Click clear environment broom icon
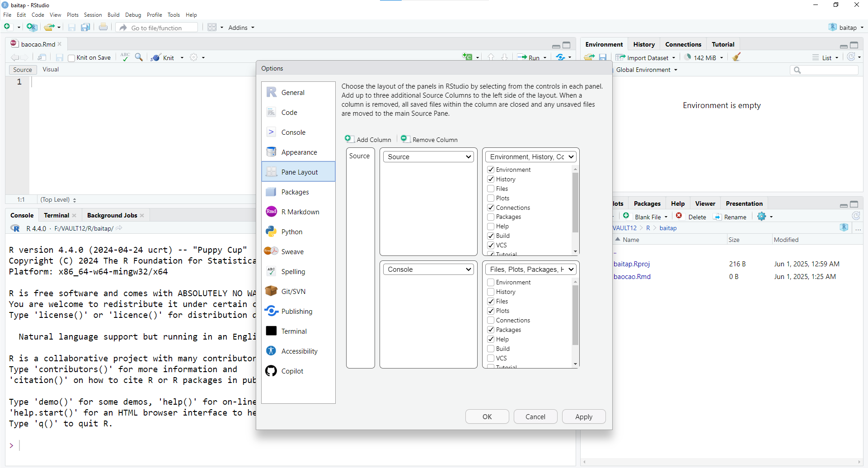Viewport: 868px width, 468px height. click(737, 57)
